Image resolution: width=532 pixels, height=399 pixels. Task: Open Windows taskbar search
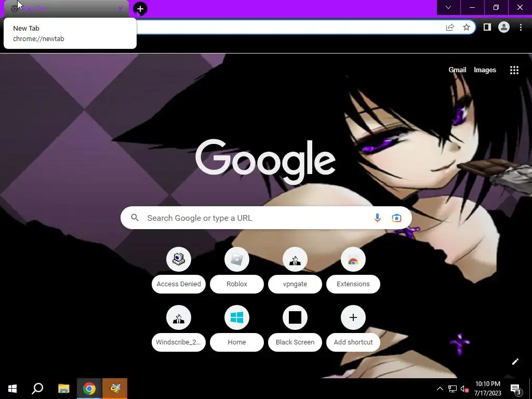point(37,389)
